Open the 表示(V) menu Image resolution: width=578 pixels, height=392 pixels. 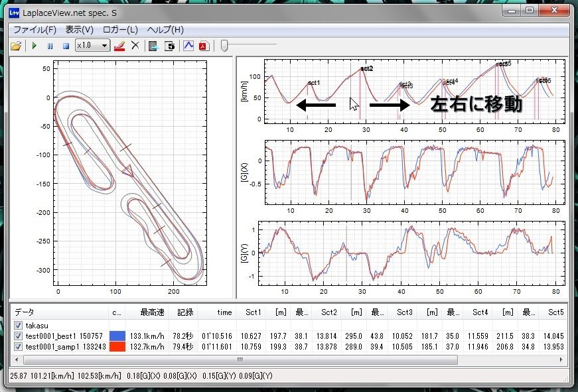click(79, 29)
